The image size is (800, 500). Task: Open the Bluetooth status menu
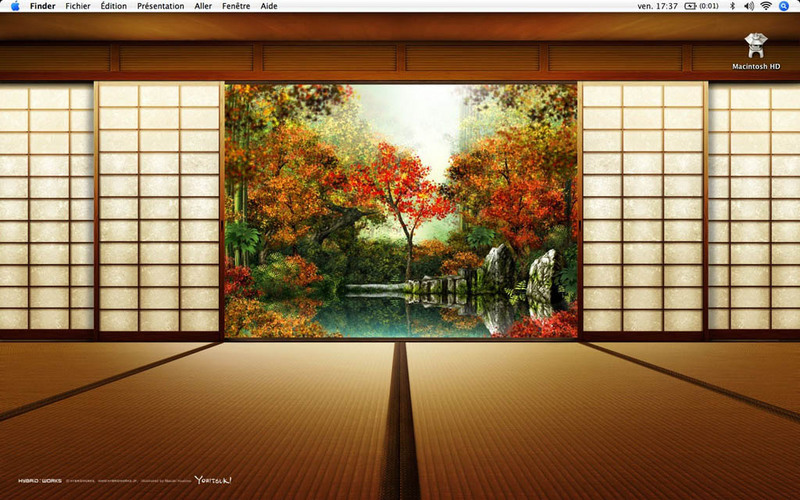[732, 6]
